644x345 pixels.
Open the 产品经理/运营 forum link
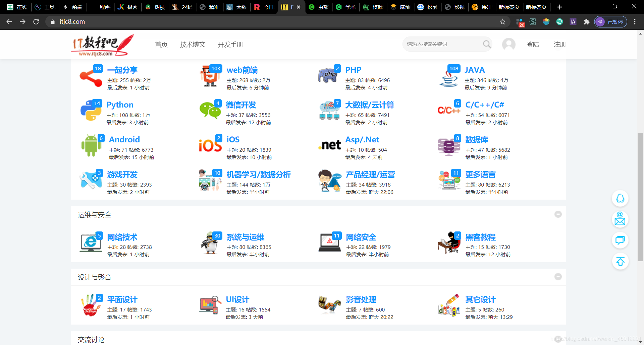370,175
